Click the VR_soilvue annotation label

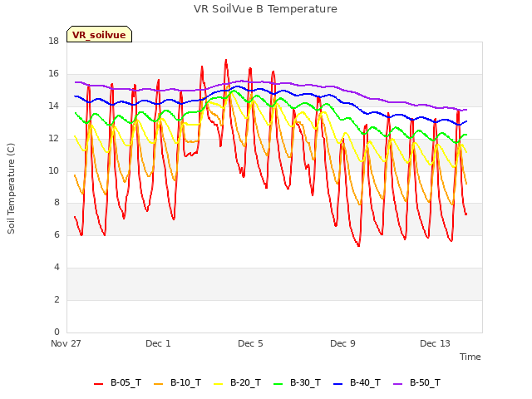(99, 35)
